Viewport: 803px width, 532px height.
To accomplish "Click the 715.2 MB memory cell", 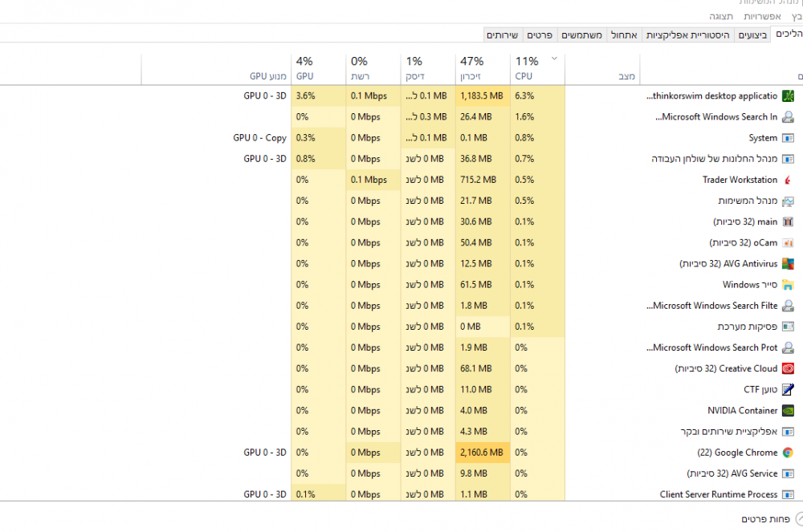I will coord(483,180).
